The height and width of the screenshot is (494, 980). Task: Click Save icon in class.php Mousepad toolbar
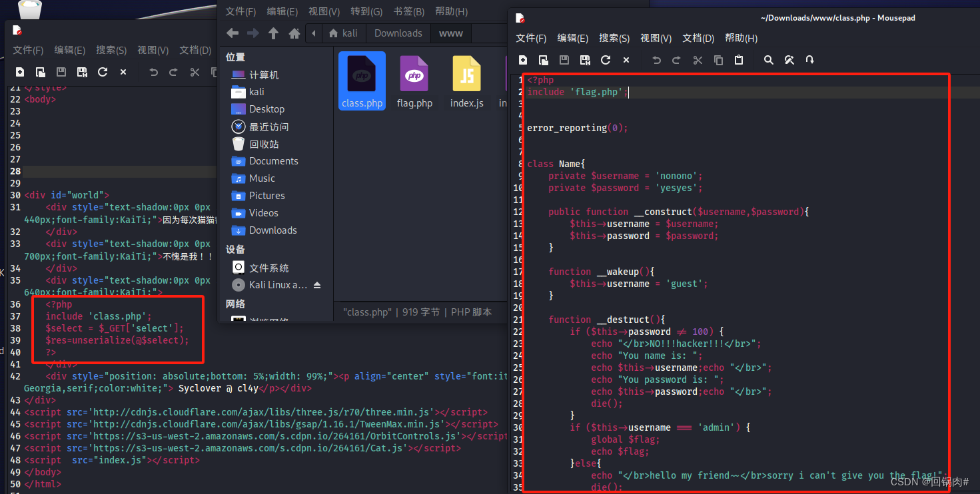564,60
